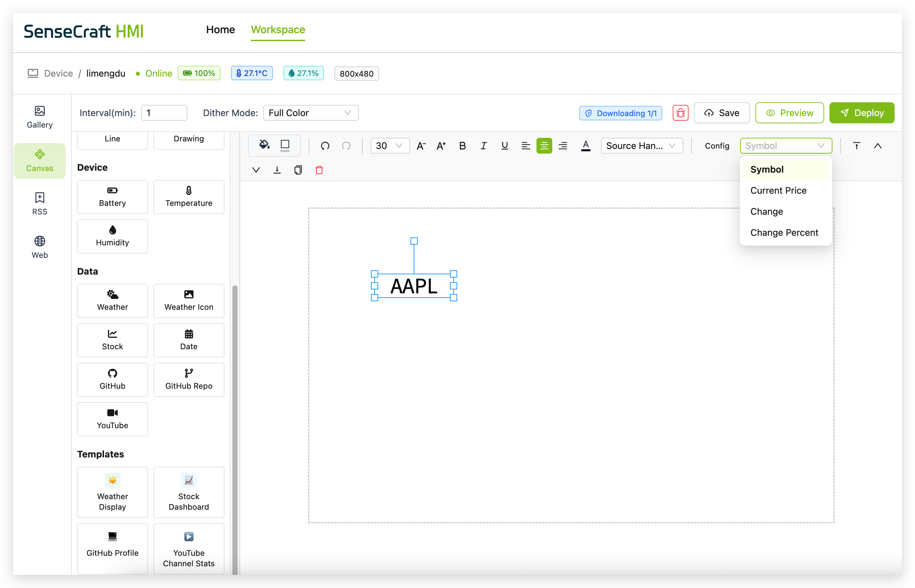Collapse the Symbol config dropdown
The width and height of the screenshot is (915, 588).
[x=786, y=145]
